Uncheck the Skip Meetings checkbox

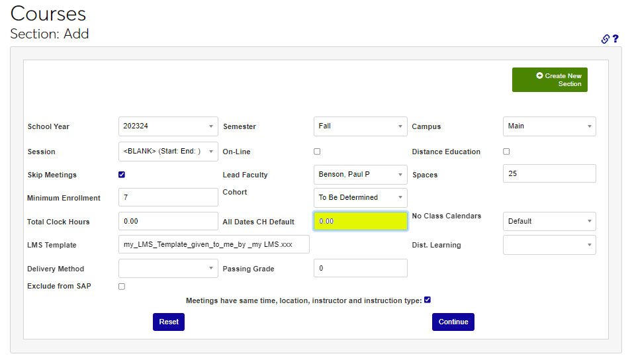122,175
